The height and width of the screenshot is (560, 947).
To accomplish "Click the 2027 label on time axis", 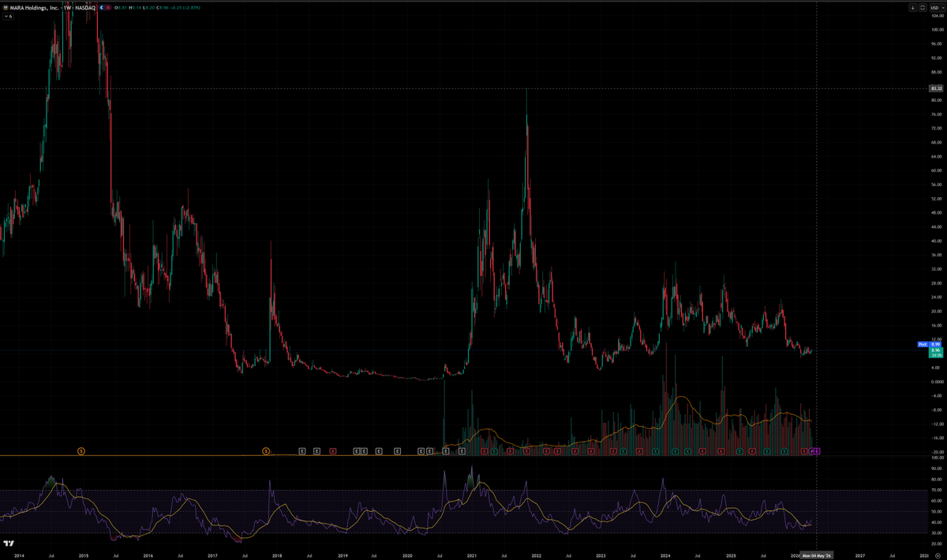I will coord(859,556).
